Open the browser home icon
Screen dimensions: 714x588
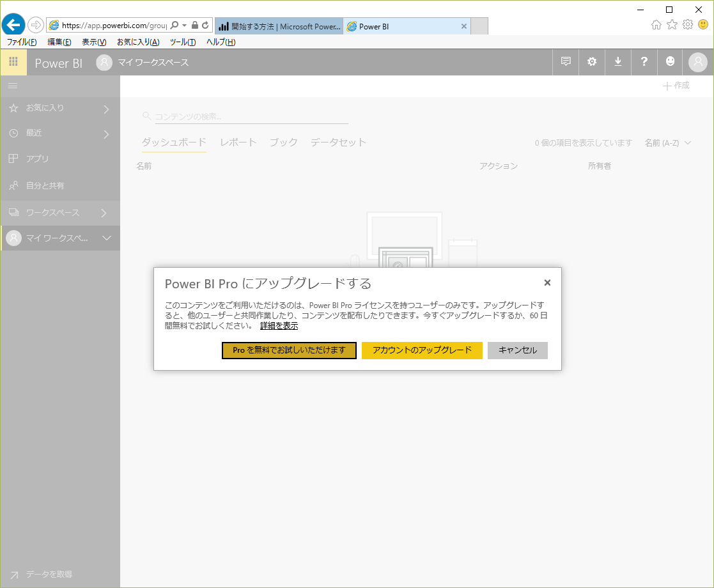coord(656,24)
